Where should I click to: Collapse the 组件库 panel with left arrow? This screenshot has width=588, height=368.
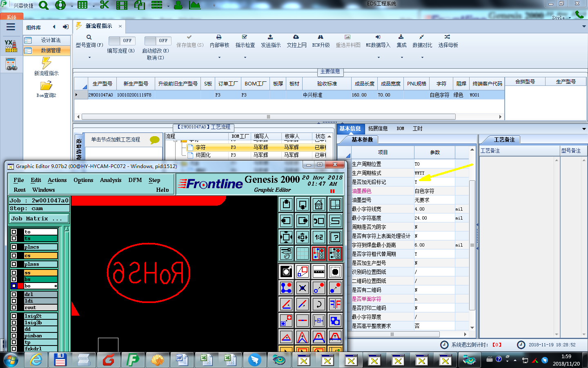pyautogui.click(x=54, y=27)
